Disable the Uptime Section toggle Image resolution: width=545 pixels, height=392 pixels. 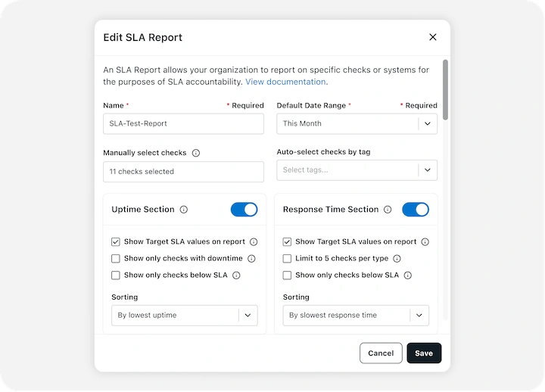(244, 210)
